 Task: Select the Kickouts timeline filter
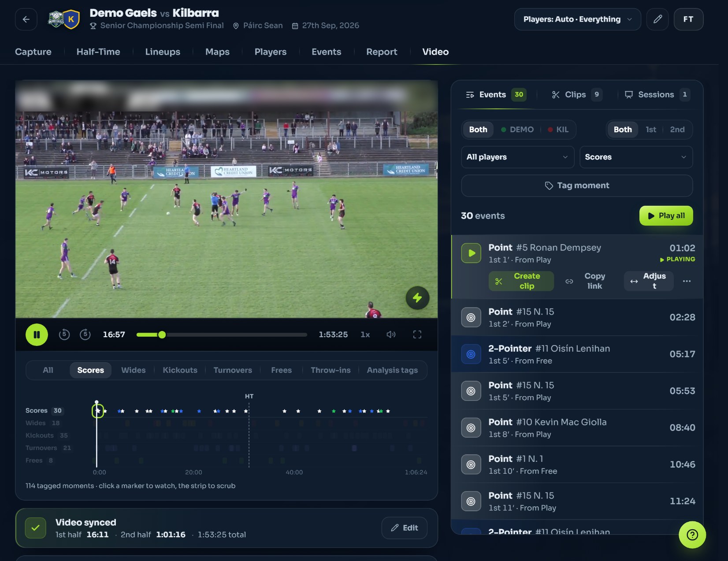180,370
